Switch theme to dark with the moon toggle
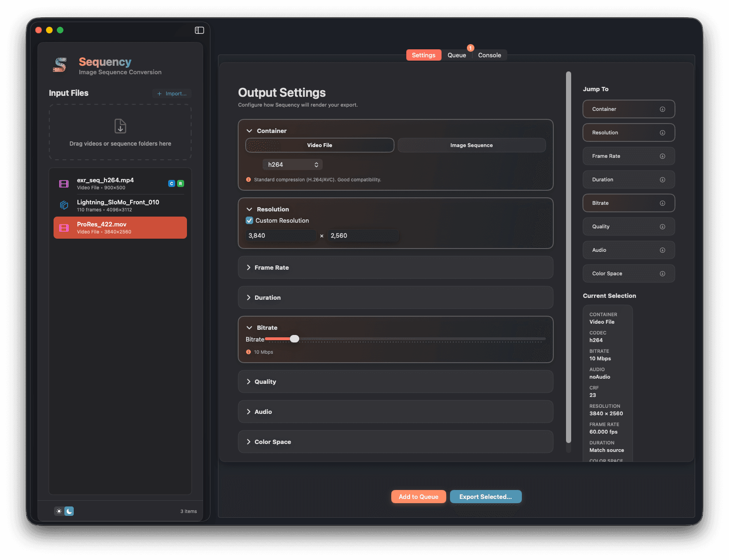 point(69,511)
